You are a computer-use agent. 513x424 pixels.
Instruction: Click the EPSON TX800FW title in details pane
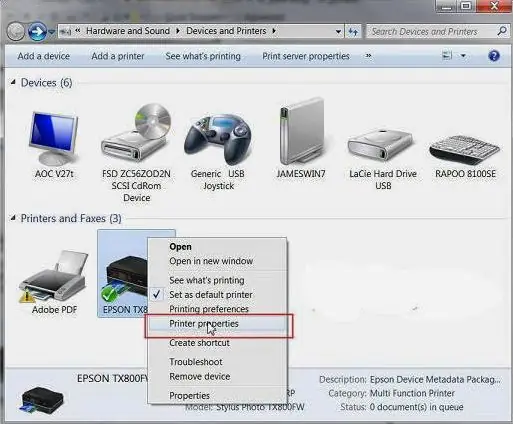tap(112, 379)
